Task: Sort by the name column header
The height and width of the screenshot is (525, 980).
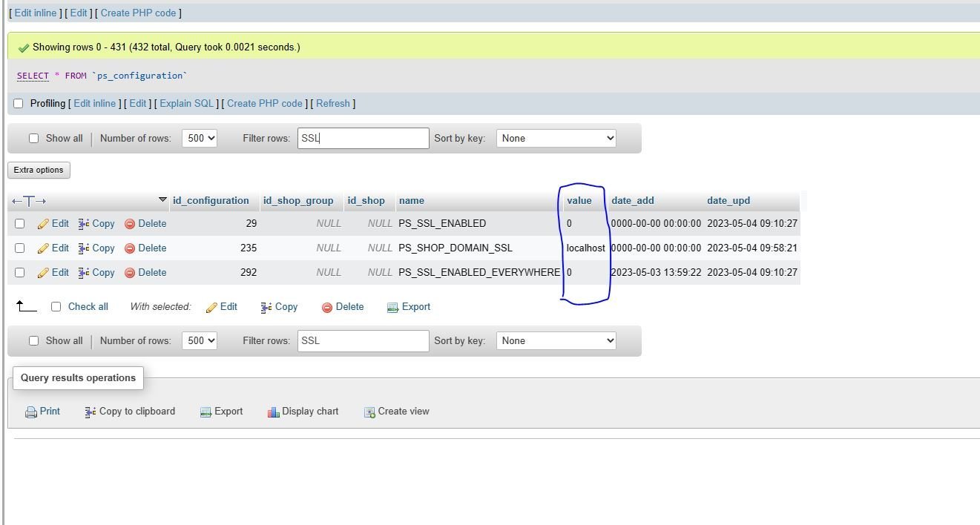Action: pos(412,200)
